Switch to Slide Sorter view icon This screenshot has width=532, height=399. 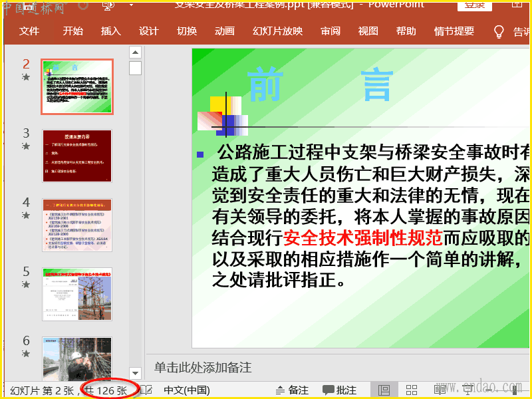(x=412, y=390)
